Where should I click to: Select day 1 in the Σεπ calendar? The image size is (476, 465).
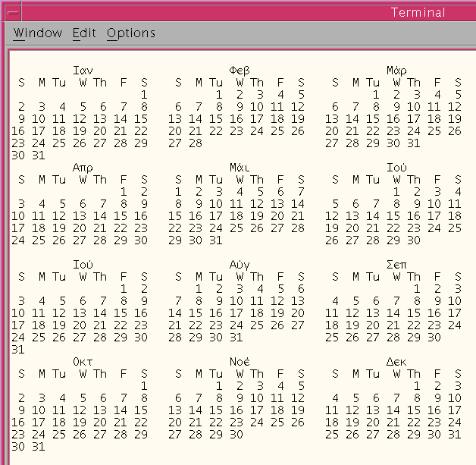[x=417, y=289]
